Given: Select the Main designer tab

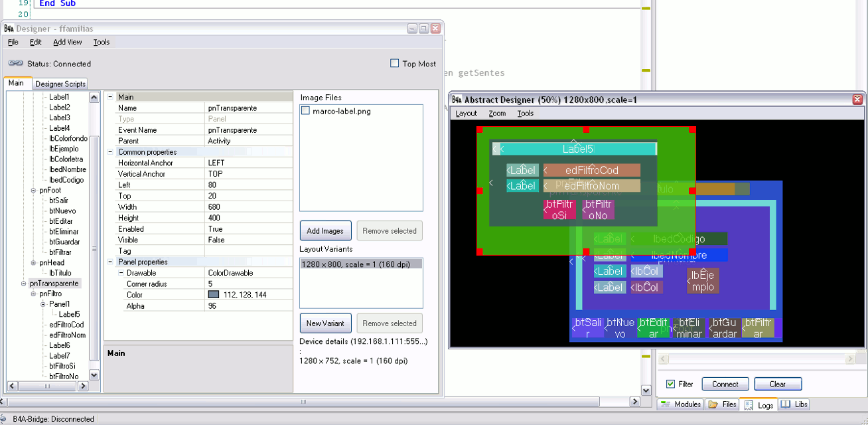Looking at the screenshot, I should point(17,83).
